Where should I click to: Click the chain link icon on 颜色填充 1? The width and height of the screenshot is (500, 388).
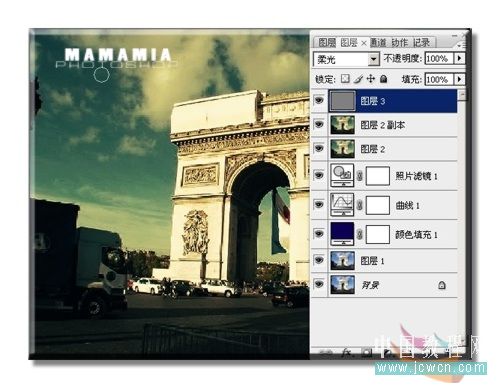(360, 234)
